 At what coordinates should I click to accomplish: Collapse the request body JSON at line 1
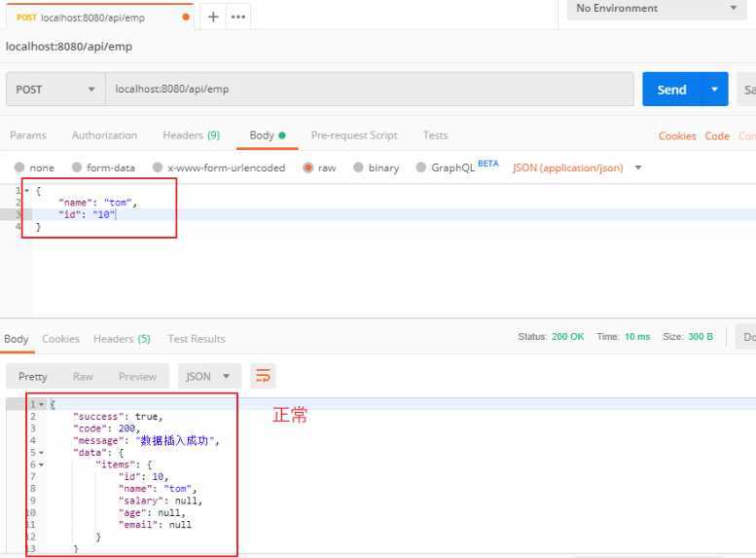[26, 191]
